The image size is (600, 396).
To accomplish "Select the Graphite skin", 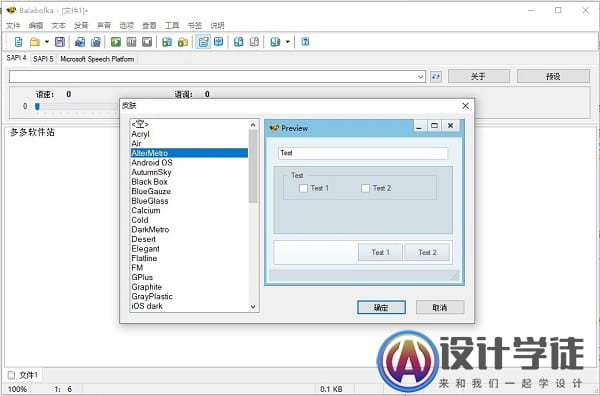I will 189,287.
